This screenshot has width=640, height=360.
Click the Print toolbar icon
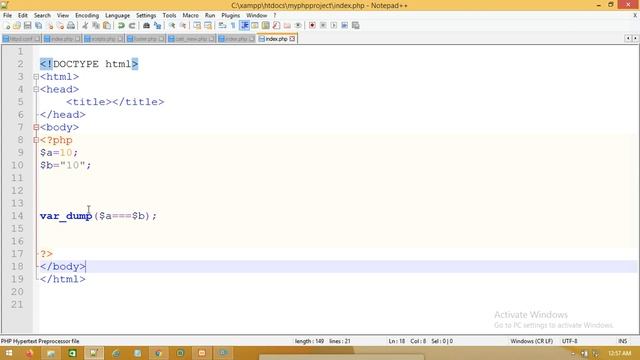point(71,26)
